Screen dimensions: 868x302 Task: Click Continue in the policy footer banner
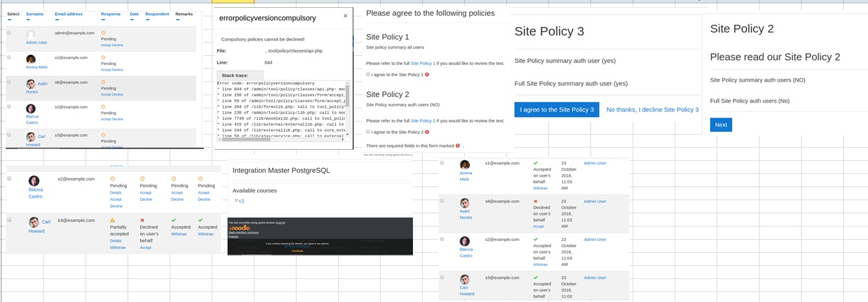click(x=297, y=251)
